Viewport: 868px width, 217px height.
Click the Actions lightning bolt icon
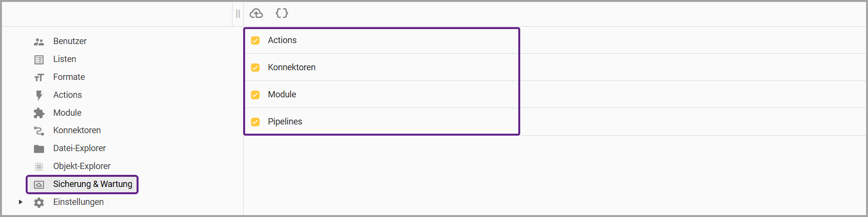click(39, 95)
